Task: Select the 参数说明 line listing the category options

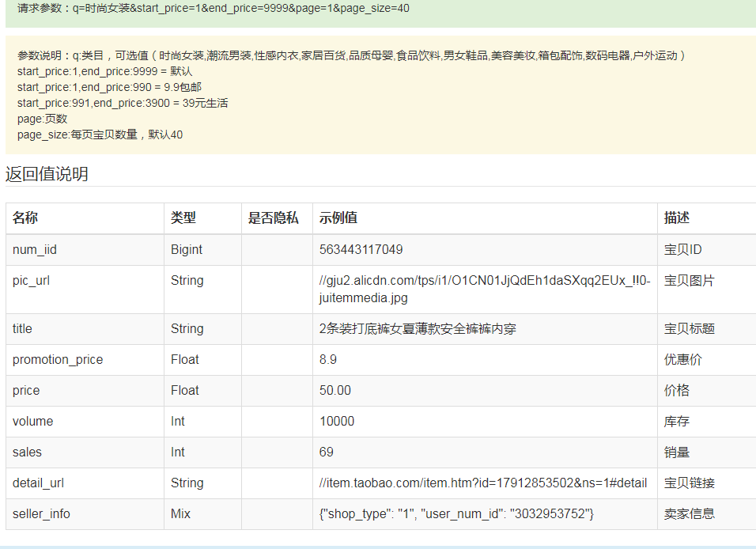Action: tap(351, 55)
